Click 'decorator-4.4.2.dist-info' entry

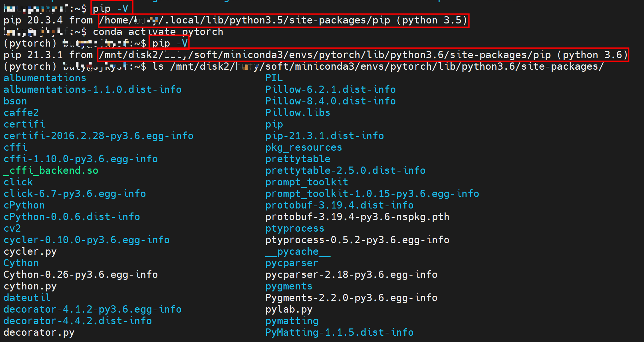(78, 321)
